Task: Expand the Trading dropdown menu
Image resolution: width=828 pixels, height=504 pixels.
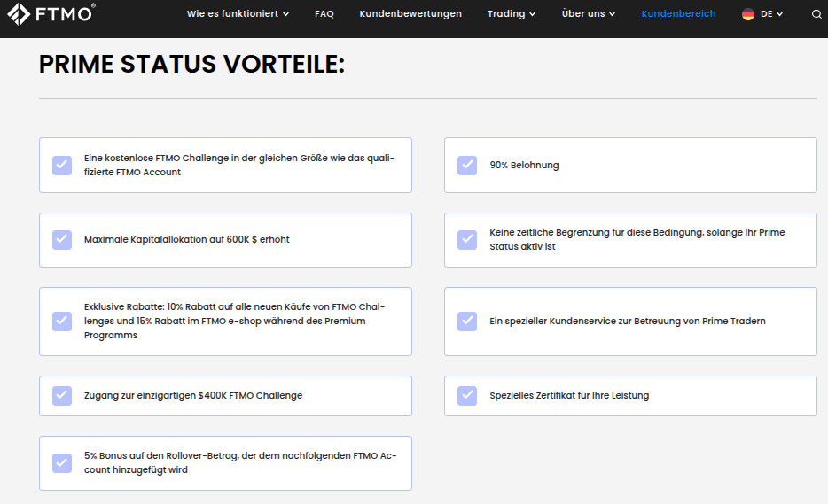Action: [x=512, y=13]
